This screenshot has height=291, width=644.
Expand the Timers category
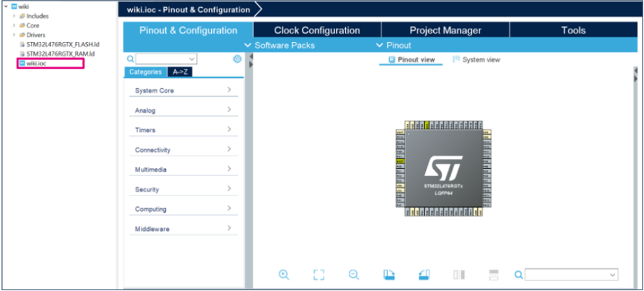point(183,129)
